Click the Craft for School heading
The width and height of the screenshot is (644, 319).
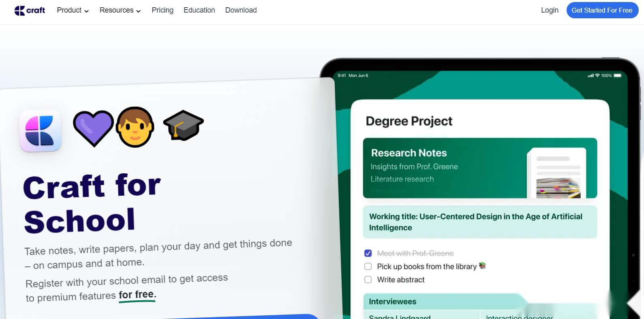tap(92, 203)
